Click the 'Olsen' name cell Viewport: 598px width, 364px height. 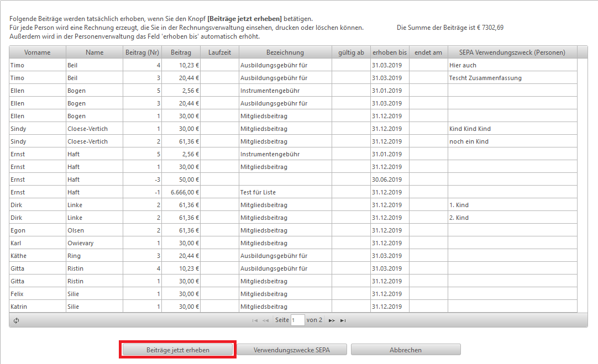pos(95,230)
